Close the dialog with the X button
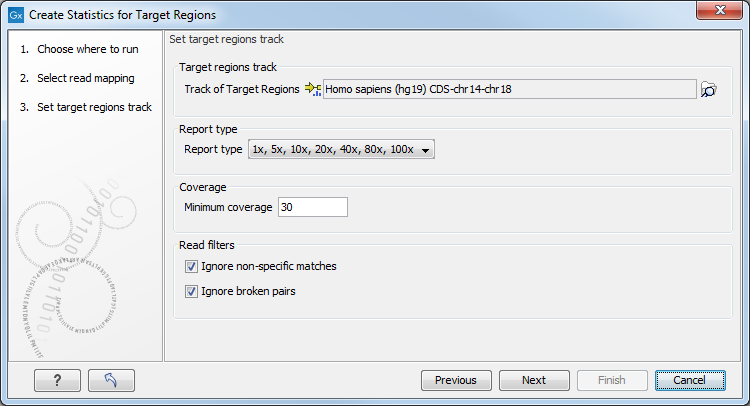The height and width of the screenshot is (406, 750). (x=719, y=11)
